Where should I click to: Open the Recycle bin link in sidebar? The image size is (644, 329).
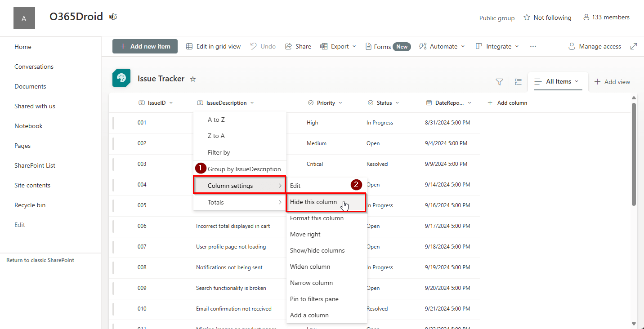pos(30,205)
